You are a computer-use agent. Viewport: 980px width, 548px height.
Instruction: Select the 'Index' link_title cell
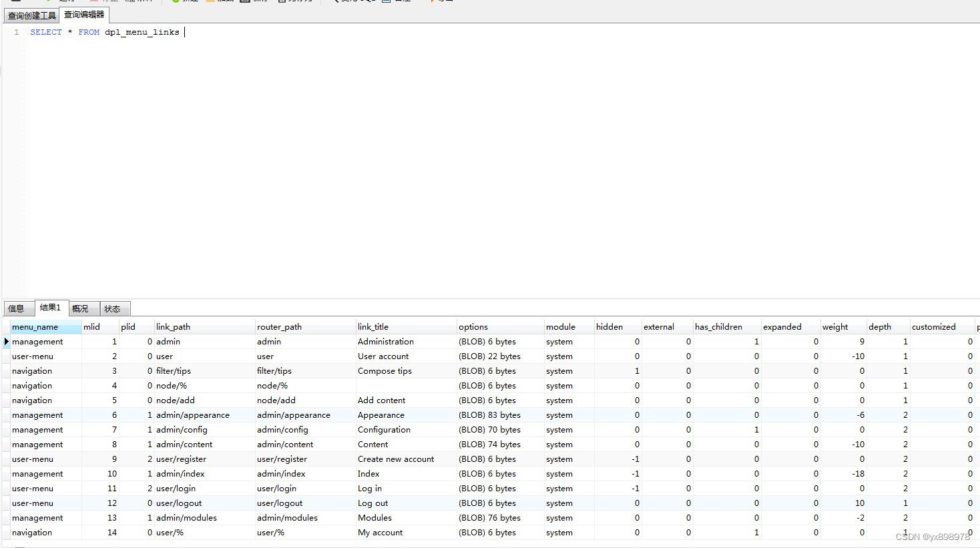[x=407, y=473]
